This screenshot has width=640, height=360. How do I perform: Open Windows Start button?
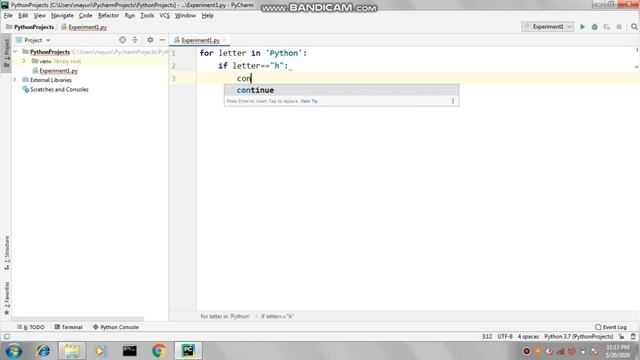[x=13, y=351]
